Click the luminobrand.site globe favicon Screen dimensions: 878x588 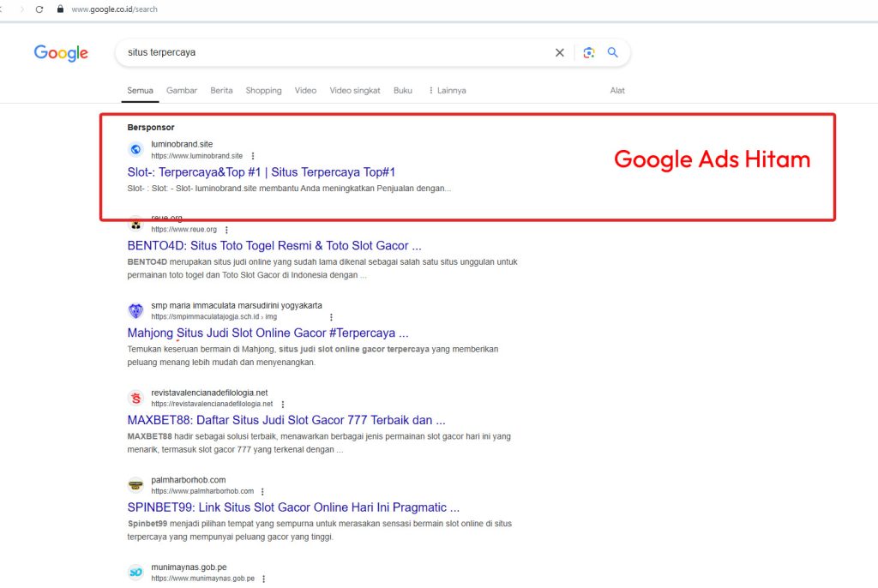135,150
